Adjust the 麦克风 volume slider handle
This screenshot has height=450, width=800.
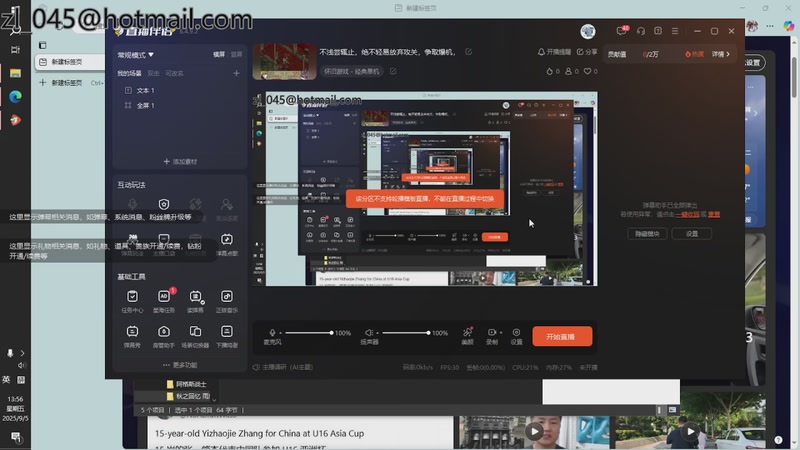[331, 333]
